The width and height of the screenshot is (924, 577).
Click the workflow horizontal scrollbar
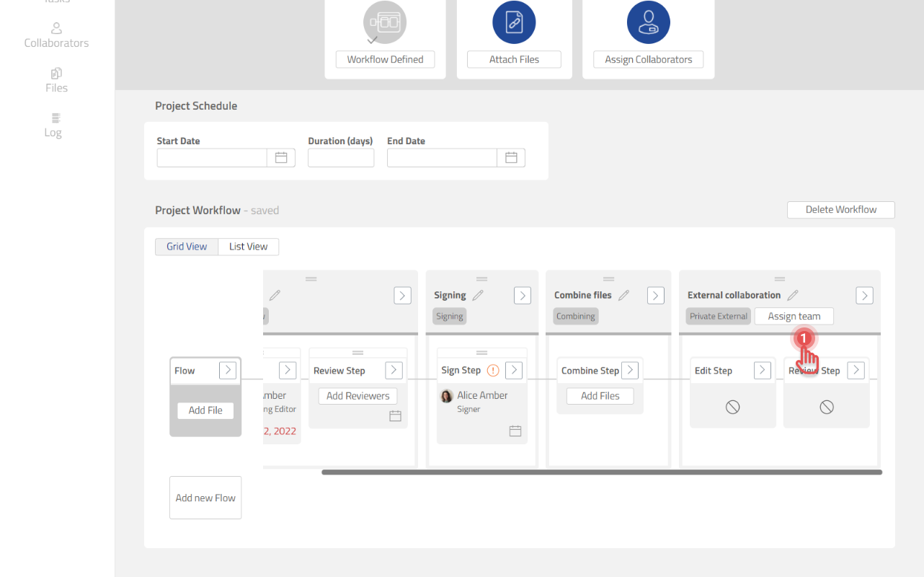(x=601, y=472)
